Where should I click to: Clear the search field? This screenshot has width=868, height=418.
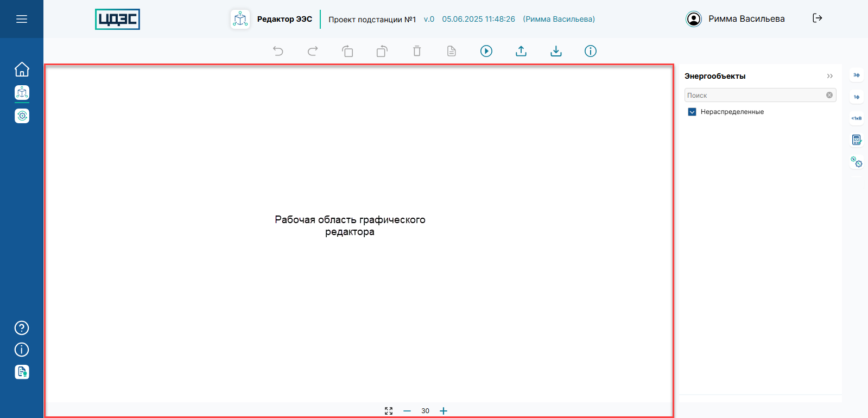(829, 95)
